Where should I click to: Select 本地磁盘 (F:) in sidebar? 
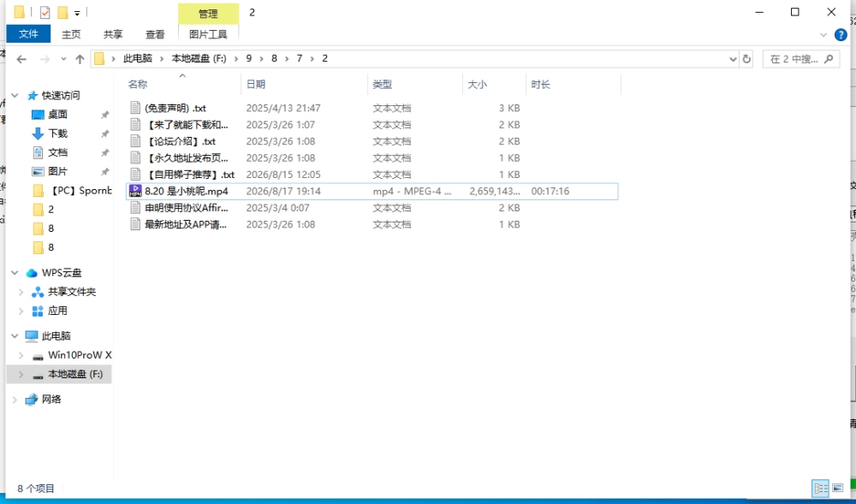(x=75, y=375)
